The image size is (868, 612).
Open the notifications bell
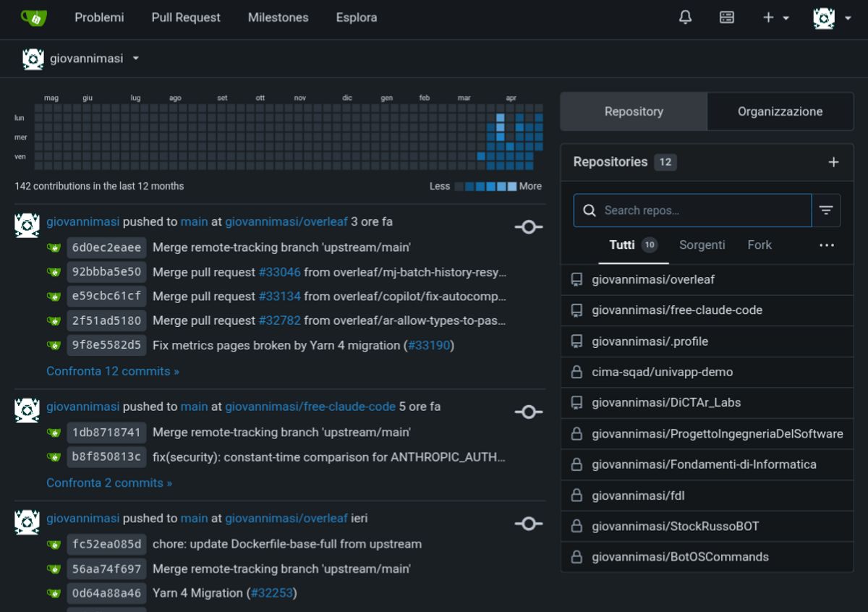pyautogui.click(x=685, y=17)
